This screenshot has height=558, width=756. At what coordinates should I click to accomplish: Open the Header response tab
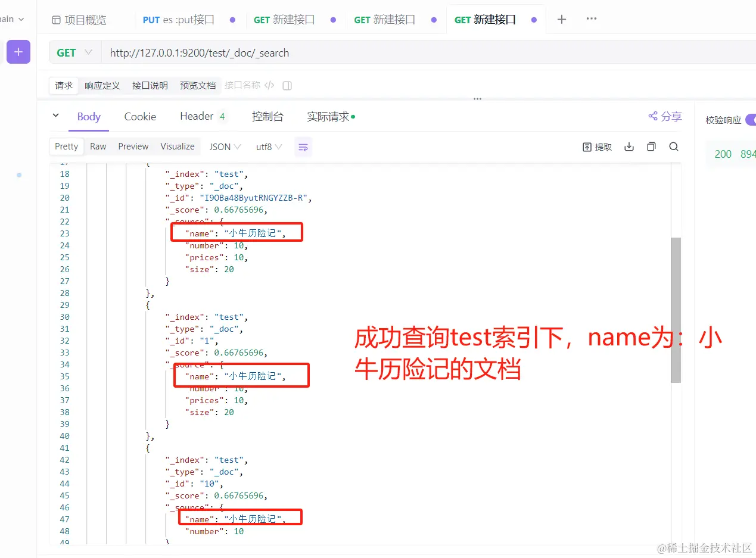(203, 116)
